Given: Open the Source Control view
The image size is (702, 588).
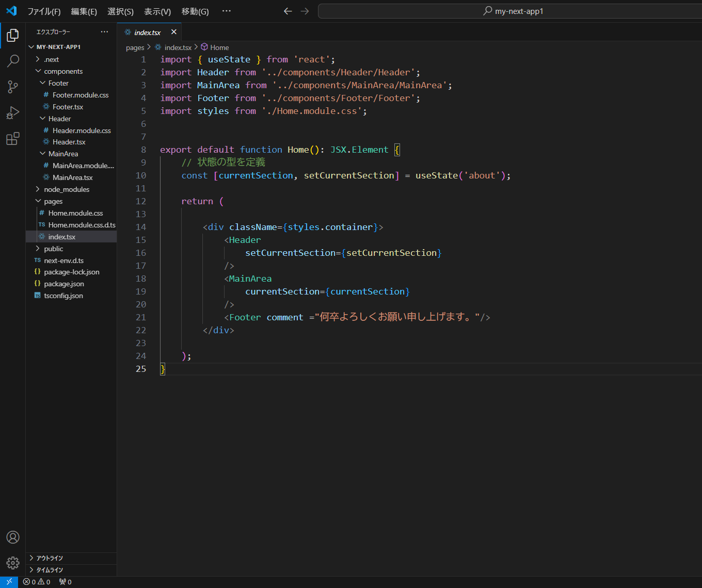Looking at the screenshot, I should 13,87.
